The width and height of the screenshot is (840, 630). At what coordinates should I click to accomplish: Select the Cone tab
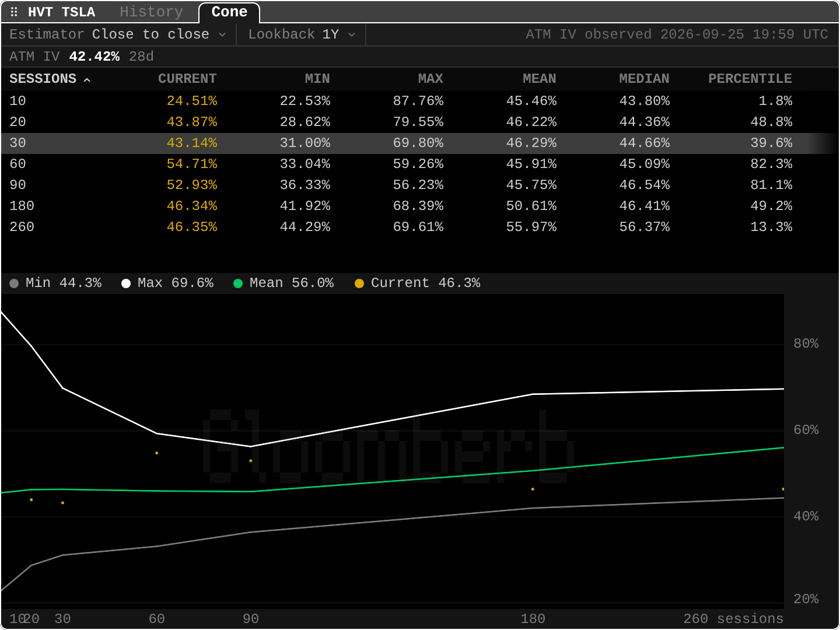point(229,12)
